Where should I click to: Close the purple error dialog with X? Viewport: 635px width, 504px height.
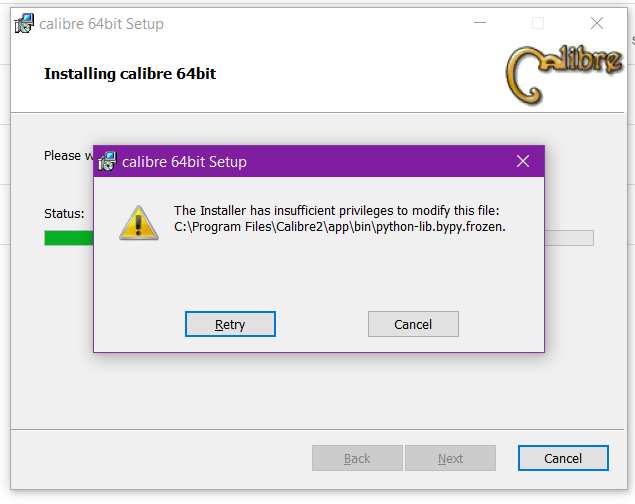click(x=522, y=161)
